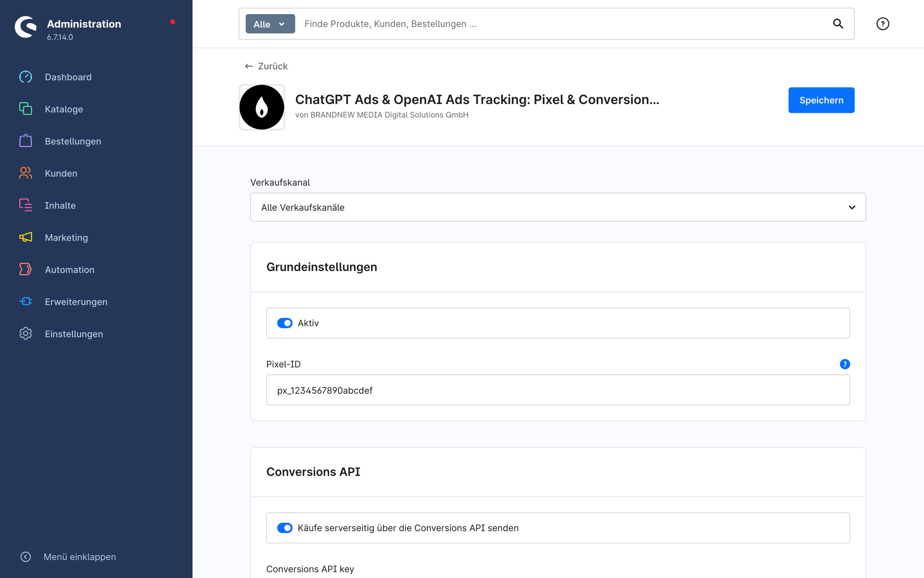The height and width of the screenshot is (578, 924).
Task: Click the Grundeinstellungen heading
Action: tap(321, 267)
